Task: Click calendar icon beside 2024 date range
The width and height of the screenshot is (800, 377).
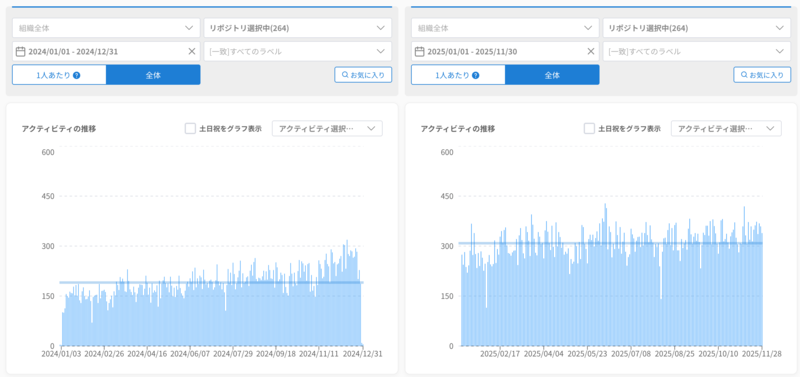Action: (x=20, y=51)
